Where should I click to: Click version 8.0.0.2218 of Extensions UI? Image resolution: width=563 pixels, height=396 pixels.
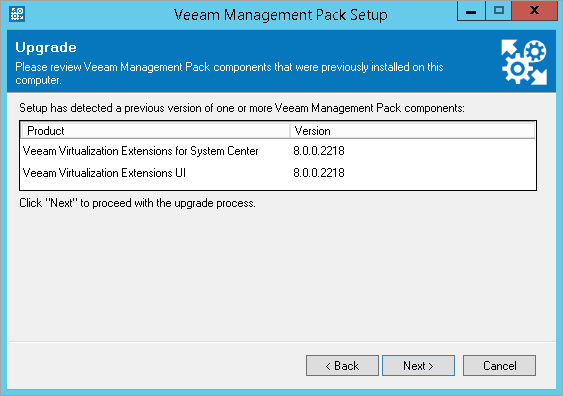[x=319, y=173]
